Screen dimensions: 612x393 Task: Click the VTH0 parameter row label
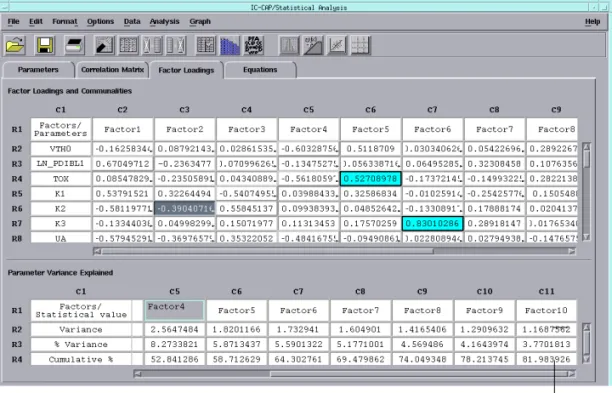pos(61,149)
